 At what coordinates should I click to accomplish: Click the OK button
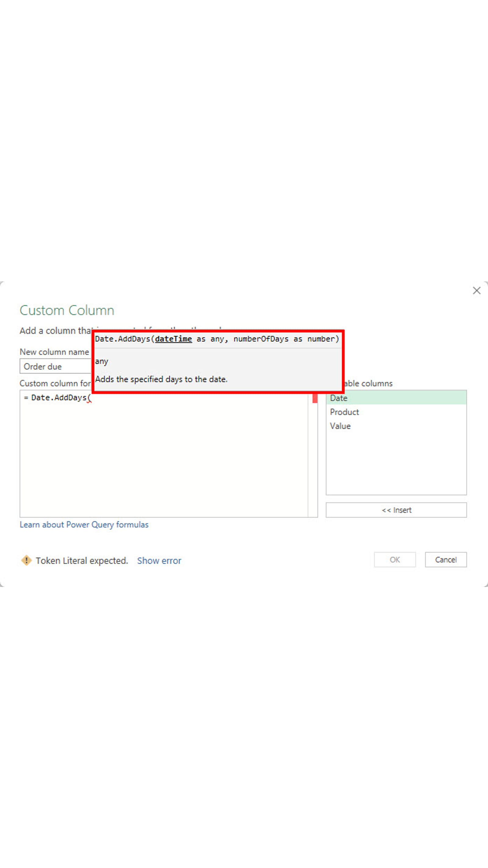point(394,560)
